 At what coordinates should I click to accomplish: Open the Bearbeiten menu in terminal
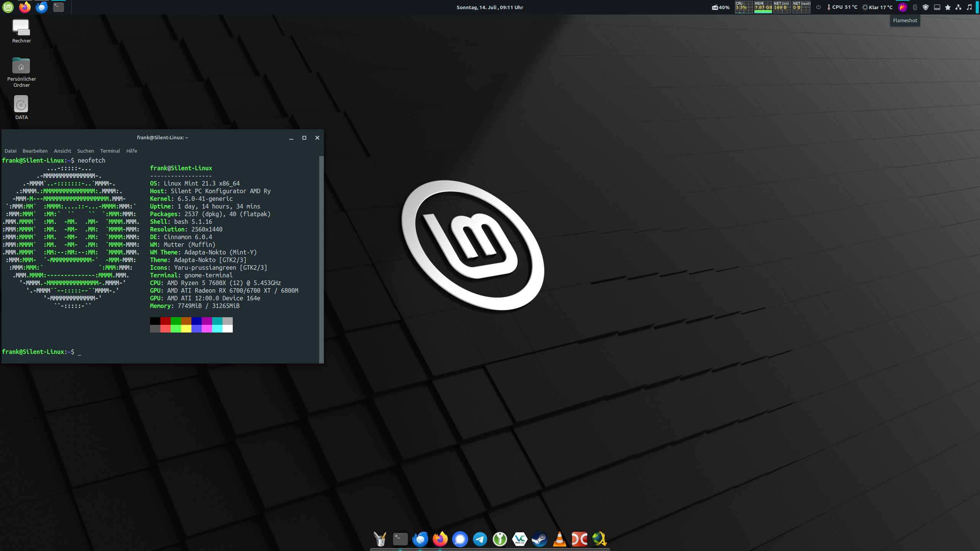click(35, 151)
